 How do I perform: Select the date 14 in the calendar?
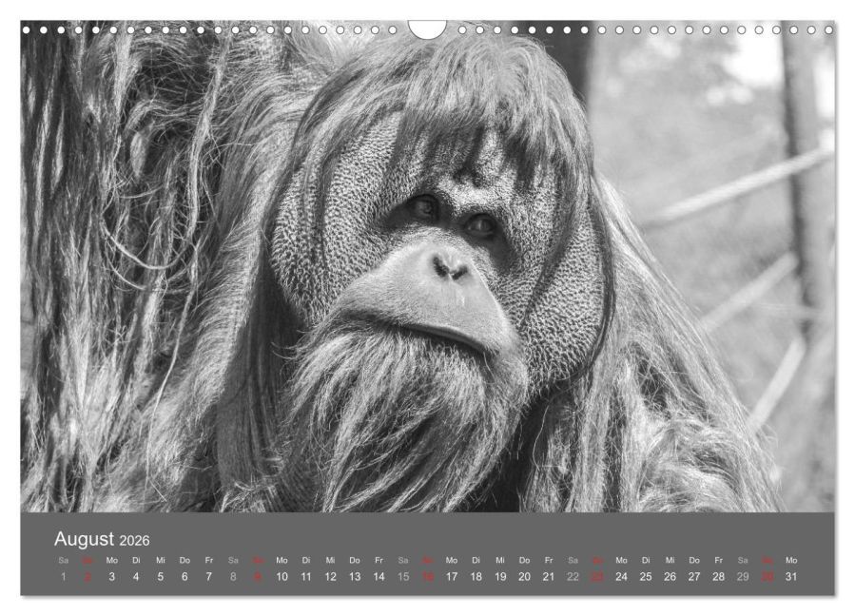point(379,577)
